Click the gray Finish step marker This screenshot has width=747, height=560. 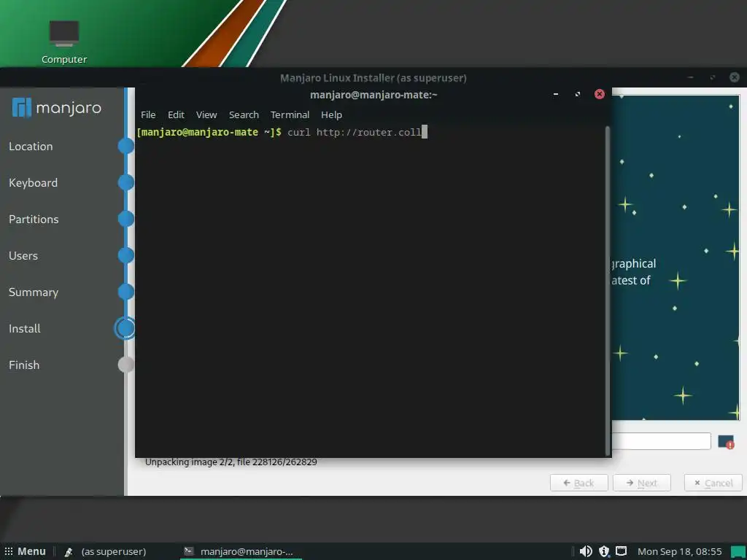(x=126, y=365)
